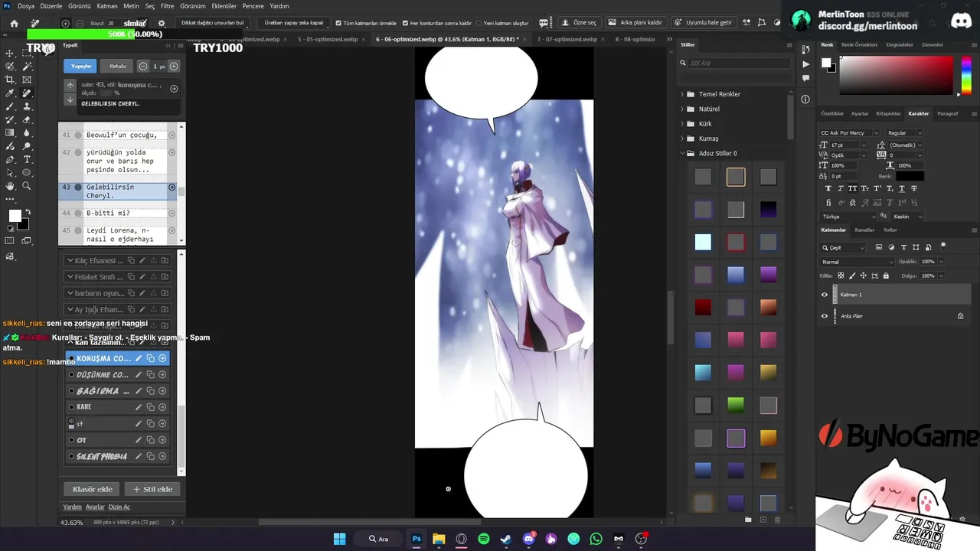Select the Gradient tool
The width and height of the screenshot is (980, 551).
tap(10, 133)
